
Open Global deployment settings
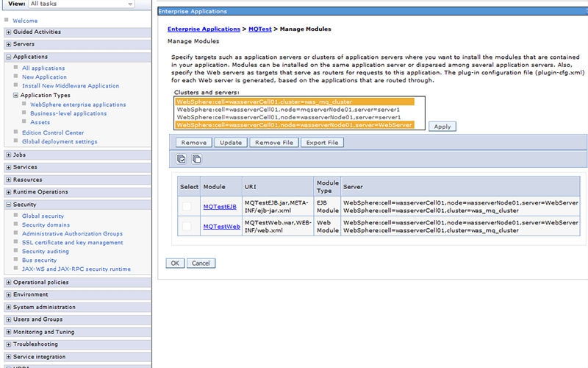[60, 141]
